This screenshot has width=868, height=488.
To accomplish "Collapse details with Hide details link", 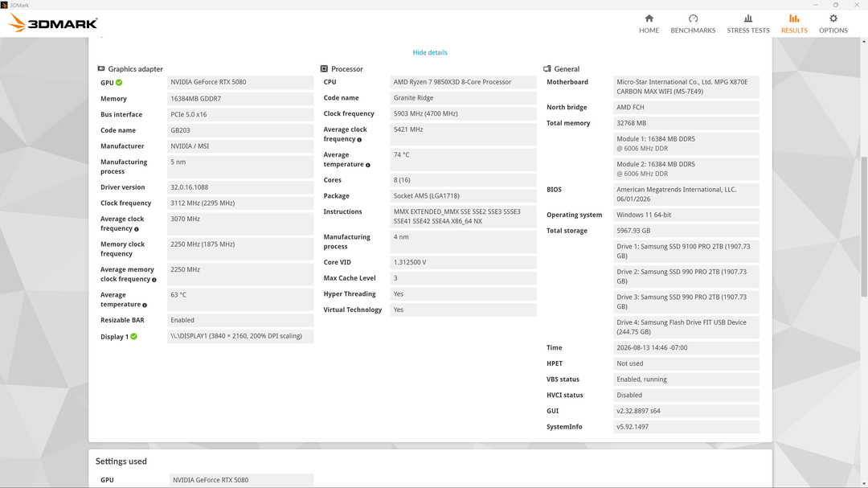I will point(429,52).
